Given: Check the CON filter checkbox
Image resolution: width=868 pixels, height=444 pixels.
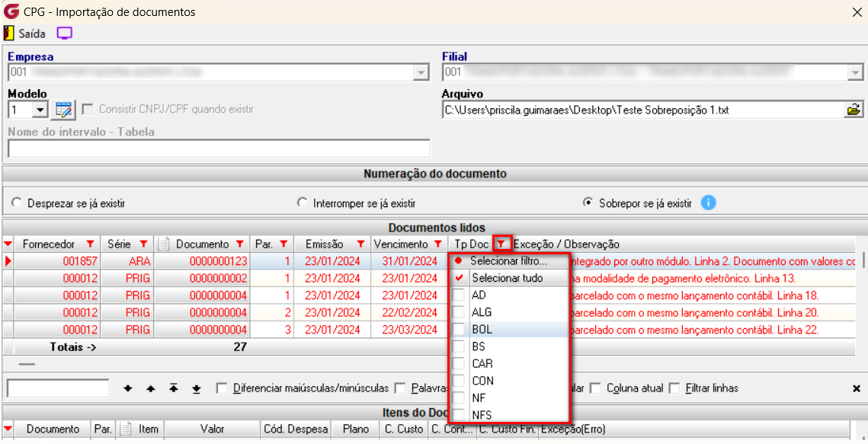Looking at the screenshot, I should 459,381.
